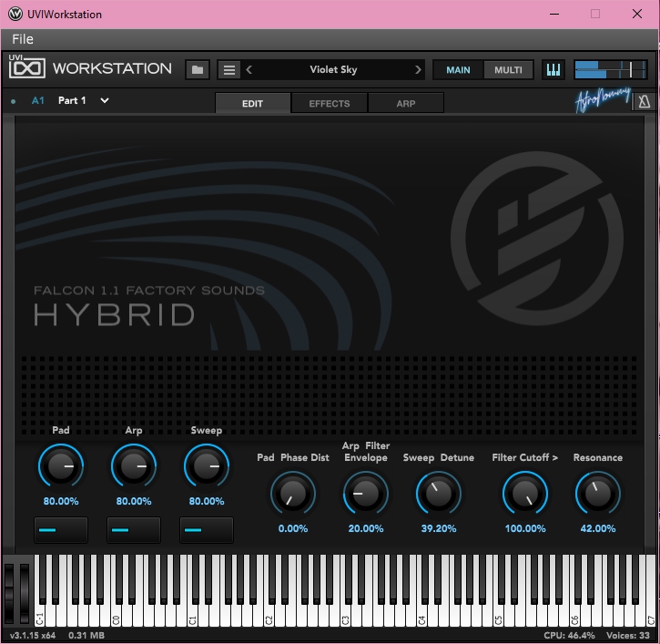This screenshot has width=660, height=644.
Task: Select the EDIT tab
Action: point(252,103)
